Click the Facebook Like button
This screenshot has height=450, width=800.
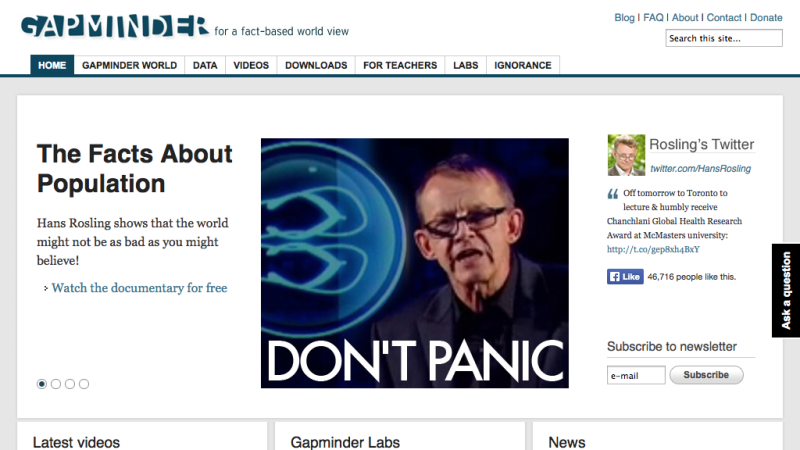coord(625,277)
